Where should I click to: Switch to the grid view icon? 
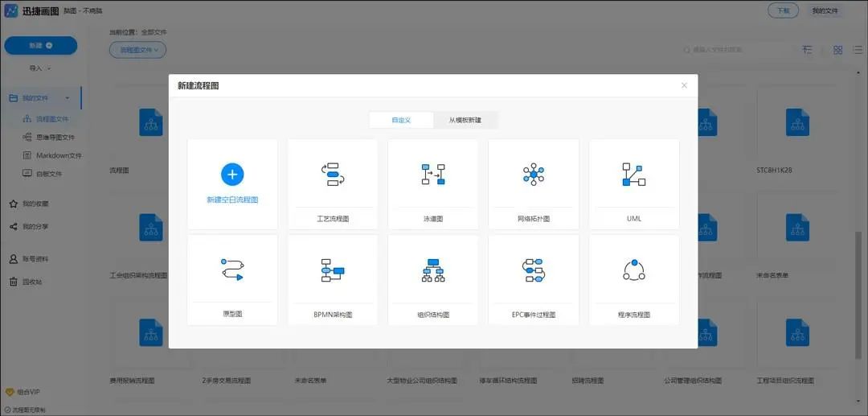(837, 50)
